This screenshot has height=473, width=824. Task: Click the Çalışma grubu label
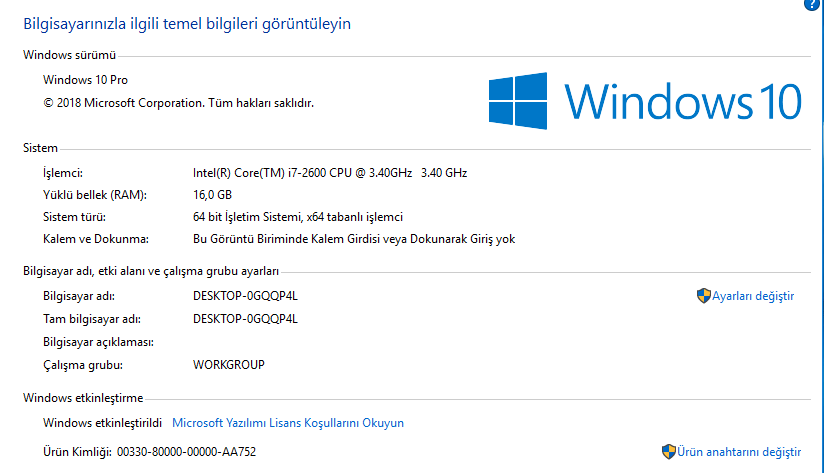pos(83,365)
